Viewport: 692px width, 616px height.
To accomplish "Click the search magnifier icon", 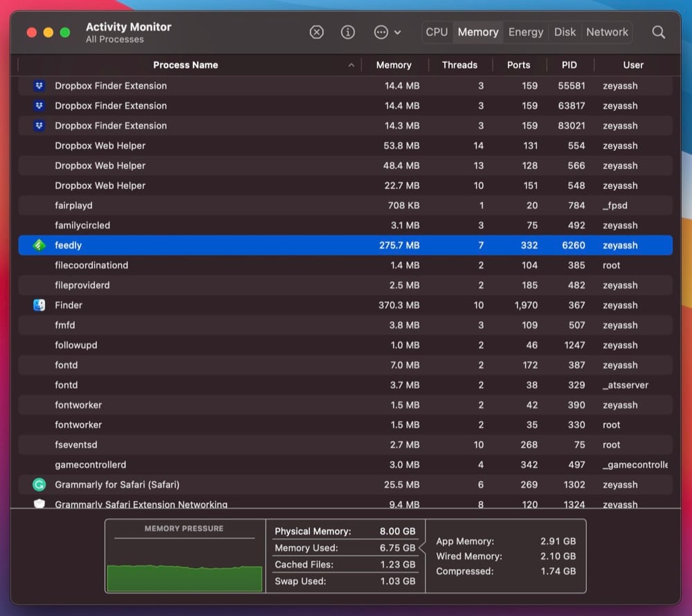I will [x=659, y=33].
